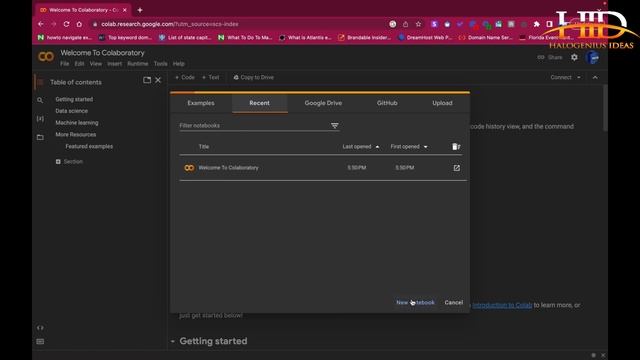The height and width of the screenshot is (360, 640).
Task: Click New notebook button
Action: click(x=415, y=302)
